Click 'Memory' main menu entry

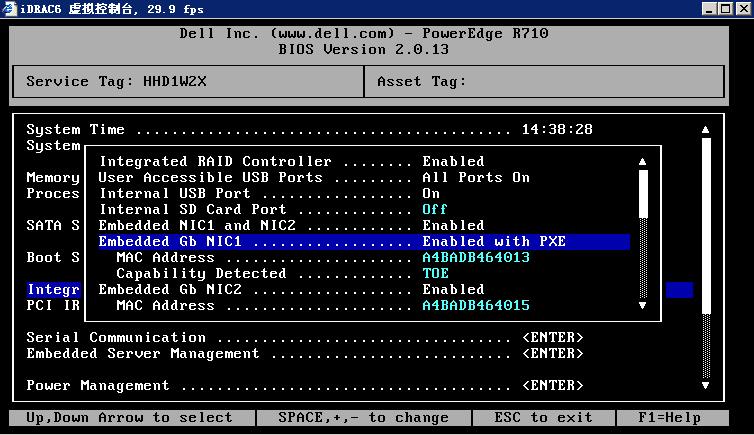(x=53, y=177)
